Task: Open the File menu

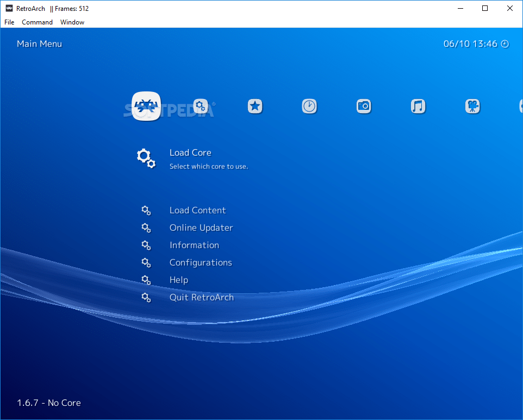Action: [x=9, y=22]
